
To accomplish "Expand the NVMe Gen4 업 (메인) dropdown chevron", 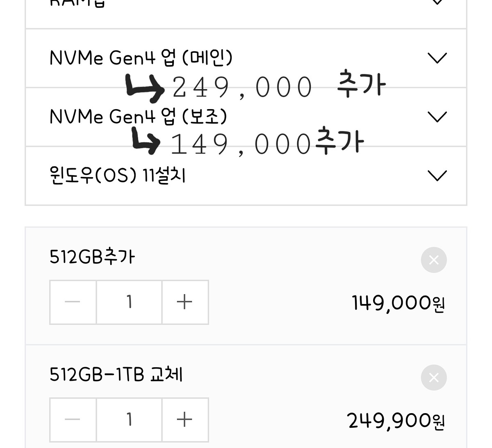I will click(x=437, y=58).
